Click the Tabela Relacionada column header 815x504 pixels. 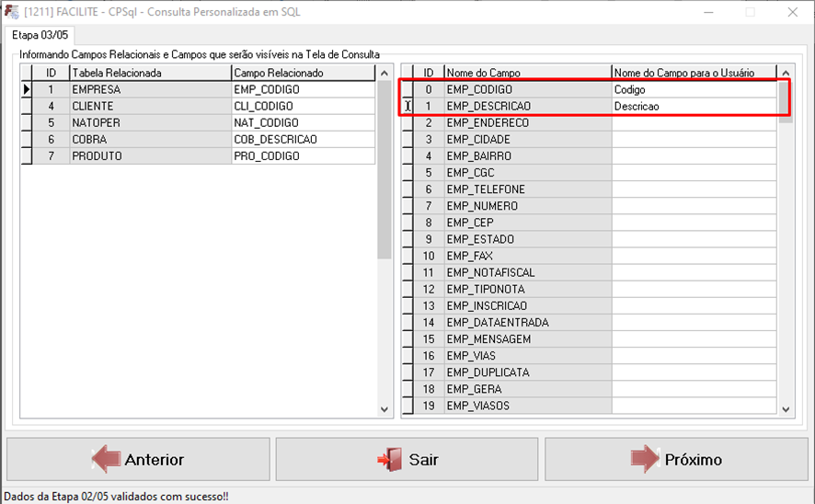click(149, 73)
